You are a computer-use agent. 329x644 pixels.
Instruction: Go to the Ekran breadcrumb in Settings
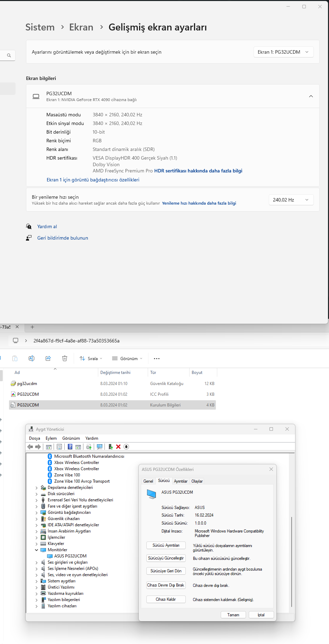pyautogui.click(x=81, y=27)
